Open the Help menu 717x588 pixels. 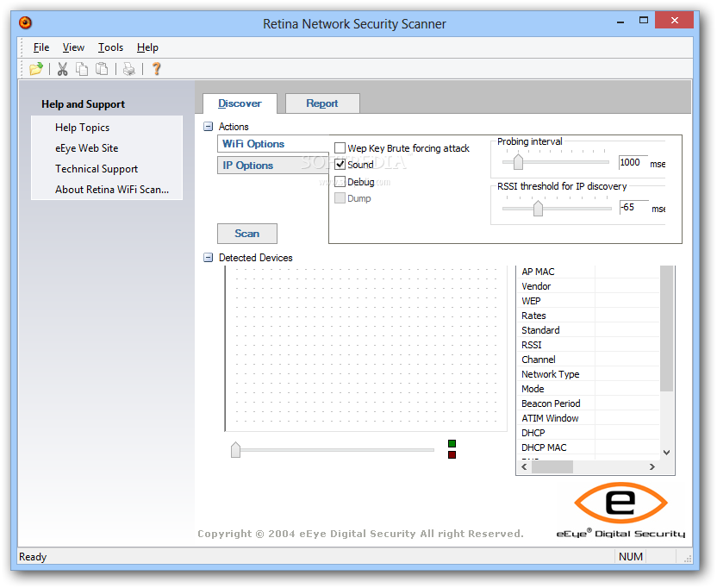coord(147,47)
